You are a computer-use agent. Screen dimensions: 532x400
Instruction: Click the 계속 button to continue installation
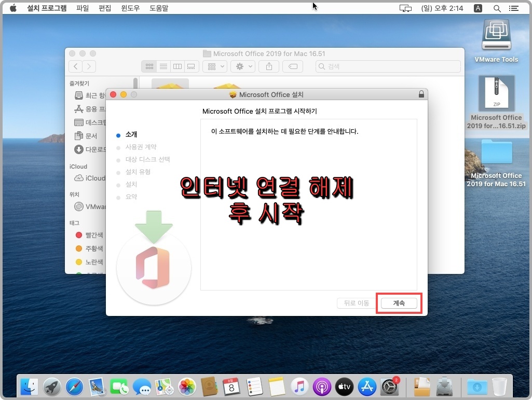click(x=399, y=303)
